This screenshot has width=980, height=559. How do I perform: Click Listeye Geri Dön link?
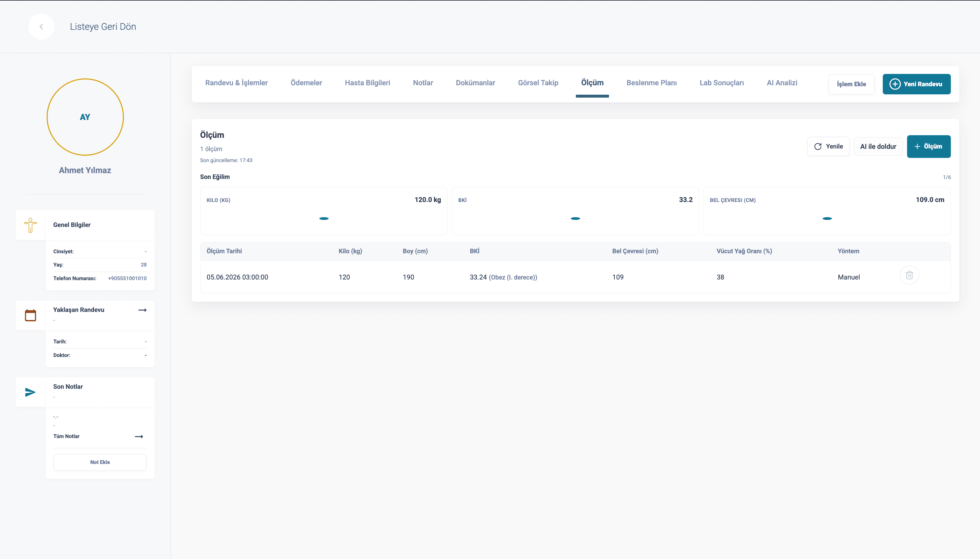point(103,27)
